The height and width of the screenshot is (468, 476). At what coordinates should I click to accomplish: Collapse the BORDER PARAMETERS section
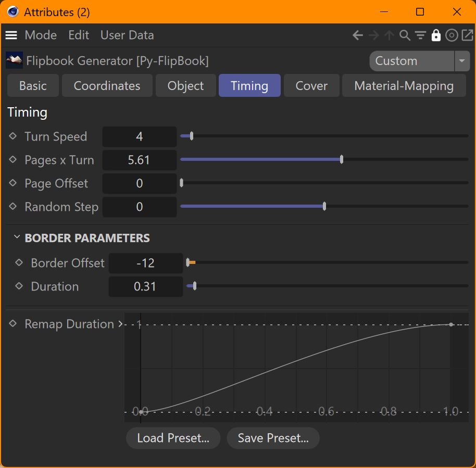17,237
